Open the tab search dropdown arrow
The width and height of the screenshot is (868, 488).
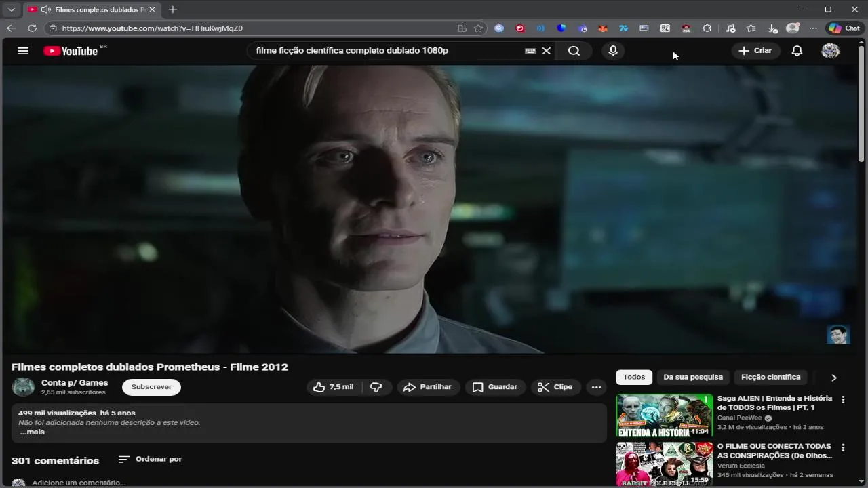pos(11,9)
